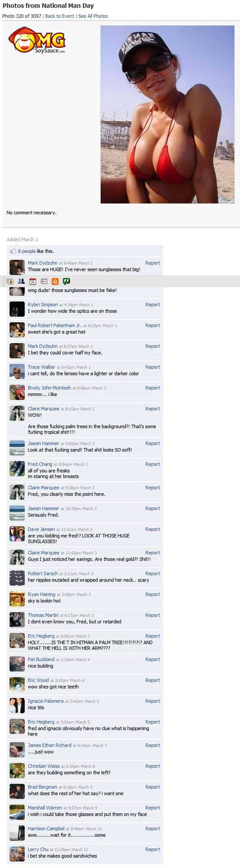Open the 8 people like this link
This screenshot has width=240, height=868.
[27, 251]
